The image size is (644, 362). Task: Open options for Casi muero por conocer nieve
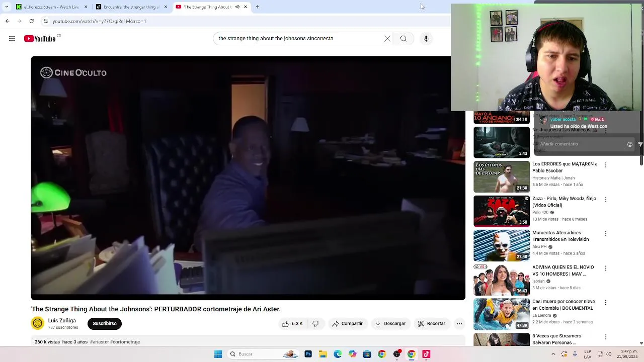tap(606, 303)
